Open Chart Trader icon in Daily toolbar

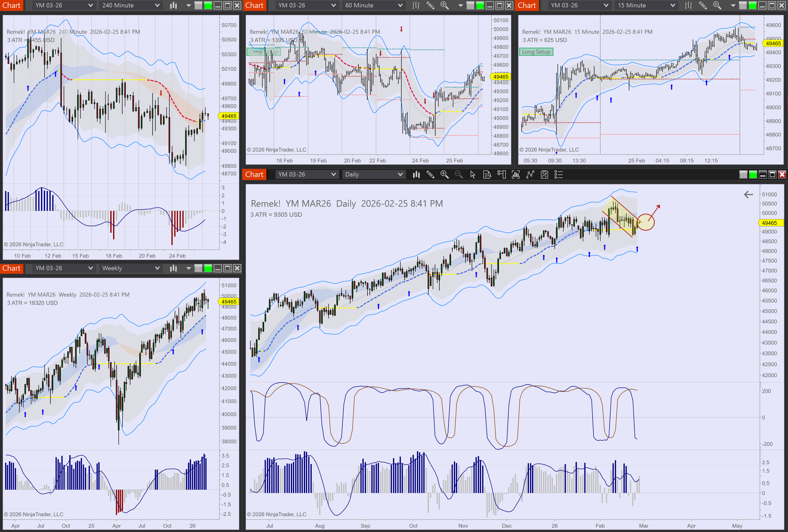click(501, 175)
